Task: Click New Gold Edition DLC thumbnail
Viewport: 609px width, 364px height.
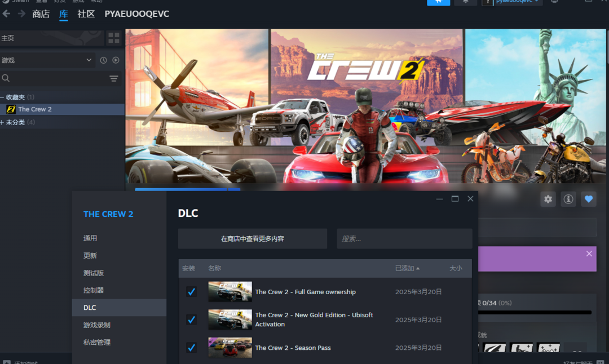Action: pyautogui.click(x=230, y=319)
